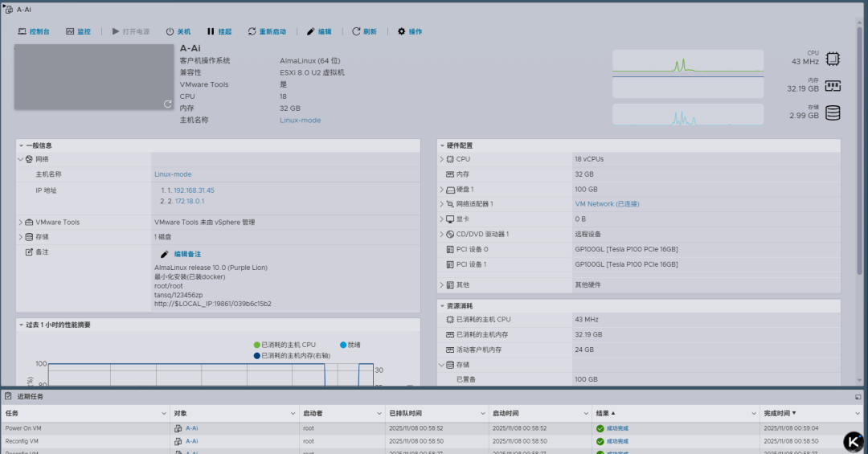The width and height of the screenshot is (868, 454).
Task: Refresh the page with 刷新
Action: pos(364,31)
